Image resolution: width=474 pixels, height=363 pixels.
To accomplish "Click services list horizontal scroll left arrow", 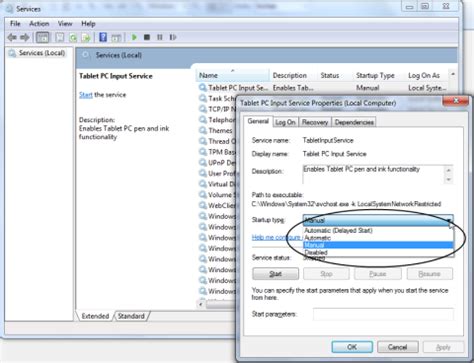I will coord(201,304).
